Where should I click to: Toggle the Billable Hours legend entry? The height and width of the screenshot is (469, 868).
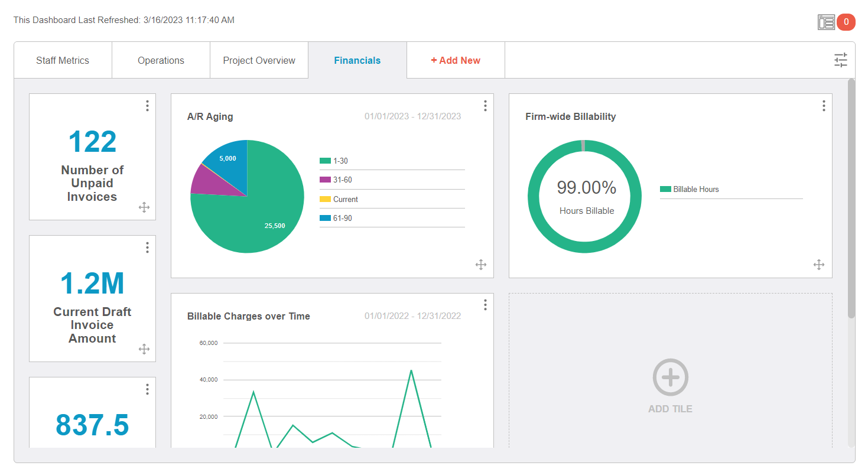click(x=695, y=189)
